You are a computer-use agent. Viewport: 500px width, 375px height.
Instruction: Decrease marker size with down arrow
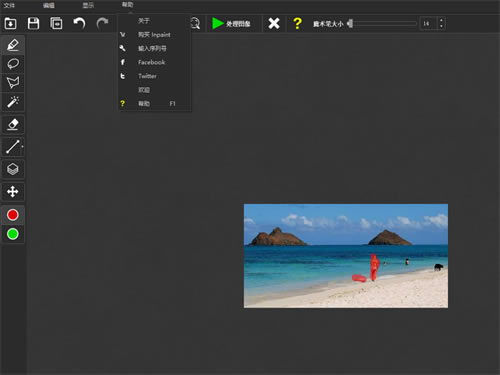pos(441,27)
